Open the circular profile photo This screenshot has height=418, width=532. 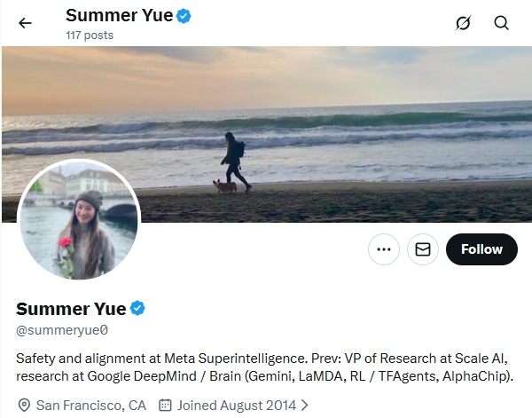79,220
